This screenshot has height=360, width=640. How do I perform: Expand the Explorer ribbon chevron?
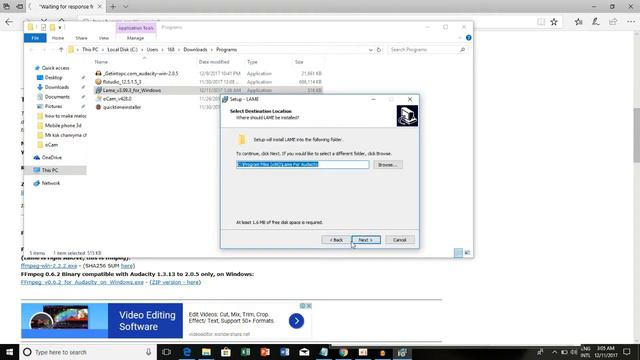pos(460,38)
